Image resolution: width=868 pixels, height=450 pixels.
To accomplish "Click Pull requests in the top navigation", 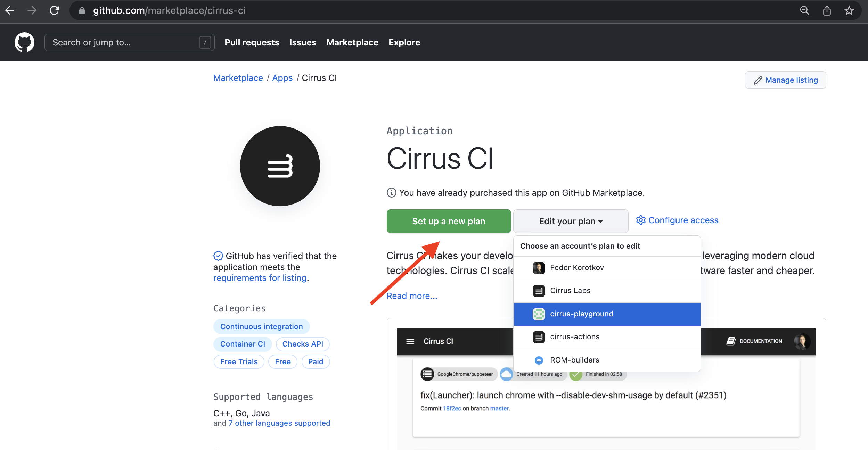I will 252,42.
